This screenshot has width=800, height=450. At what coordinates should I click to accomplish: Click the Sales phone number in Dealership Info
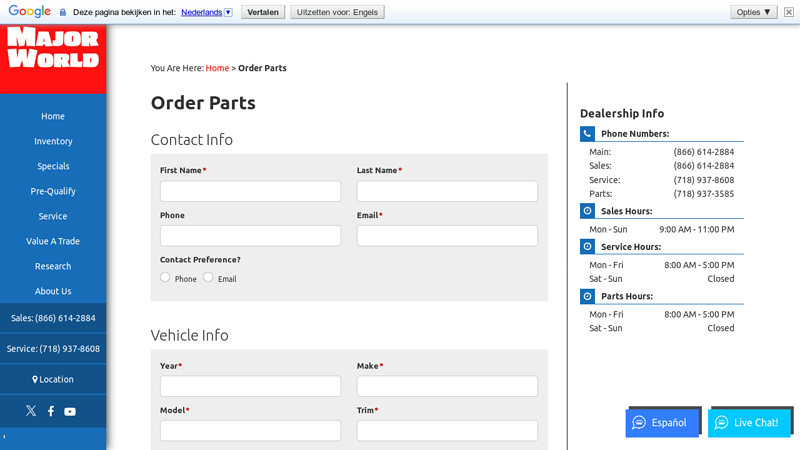704,166
